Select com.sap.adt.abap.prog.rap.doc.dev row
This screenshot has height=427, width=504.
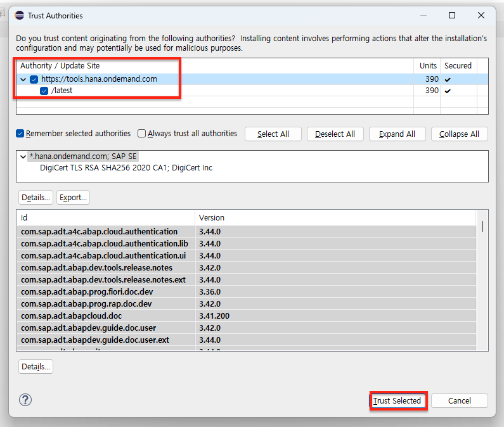click(x=247, y=304)
